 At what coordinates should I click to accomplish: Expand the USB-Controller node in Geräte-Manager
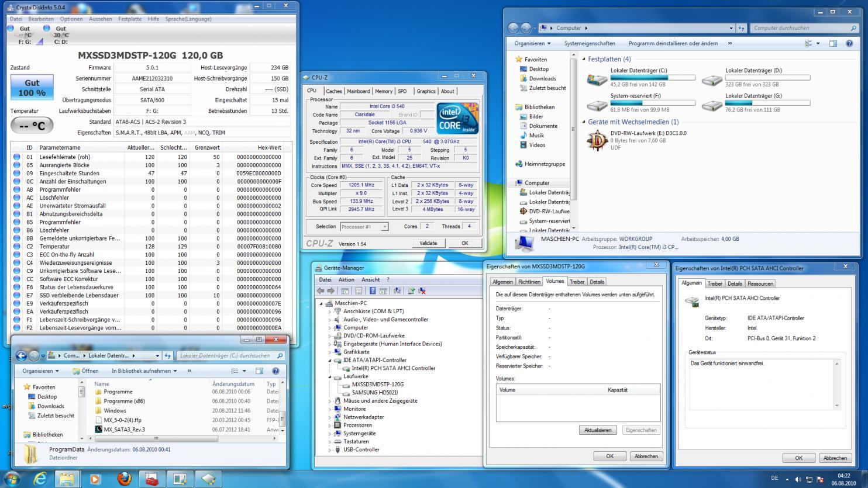click(x=330, y=450)
